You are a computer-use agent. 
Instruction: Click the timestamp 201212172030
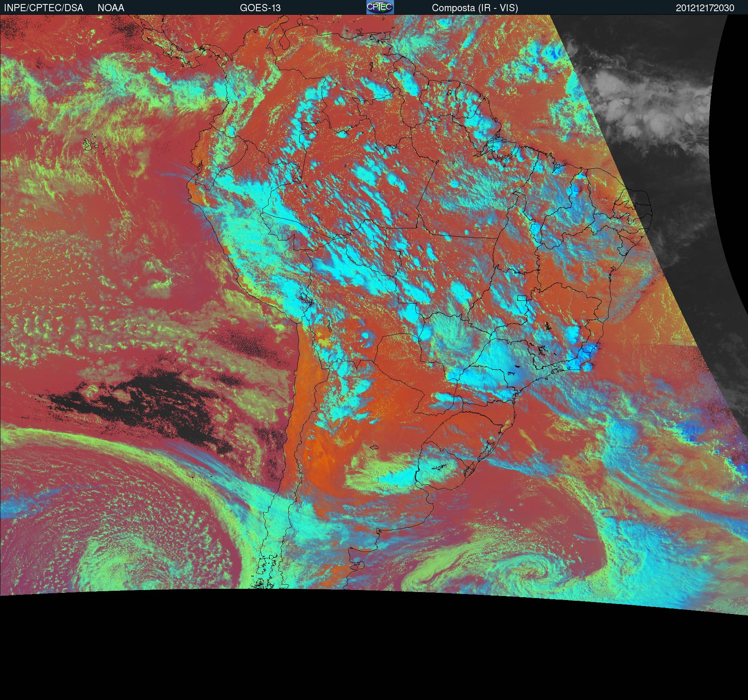point(705,8)
